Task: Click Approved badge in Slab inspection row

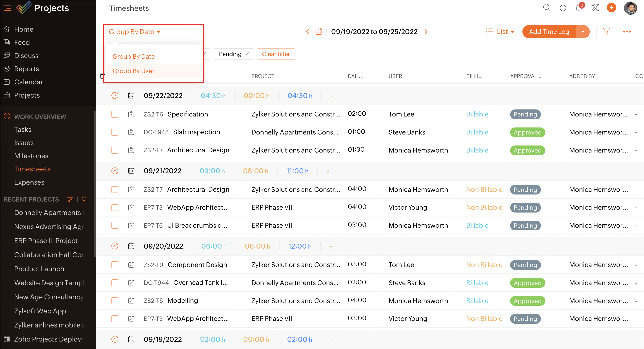Action: pyautogui.click(x=528, y=132)
